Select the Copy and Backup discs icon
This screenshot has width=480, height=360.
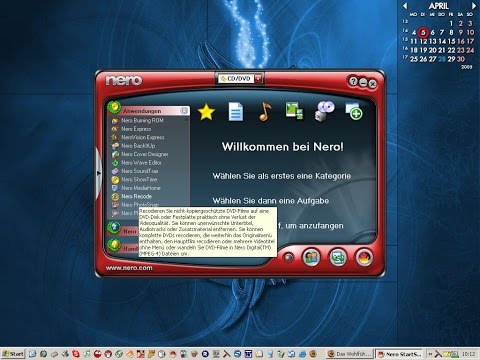tap(324, 111)
